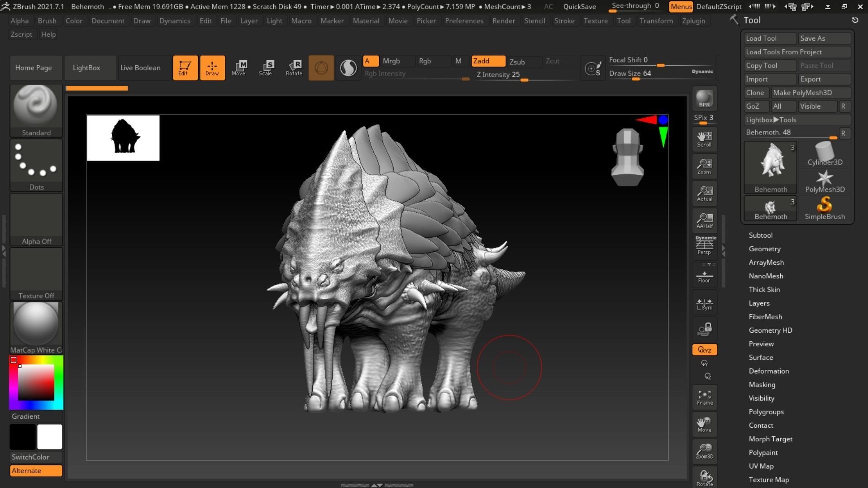Image resolution: width=868 pixels, height=488 pixels.
Task: Expand the Deformation section
Action: tap(768, 371)
